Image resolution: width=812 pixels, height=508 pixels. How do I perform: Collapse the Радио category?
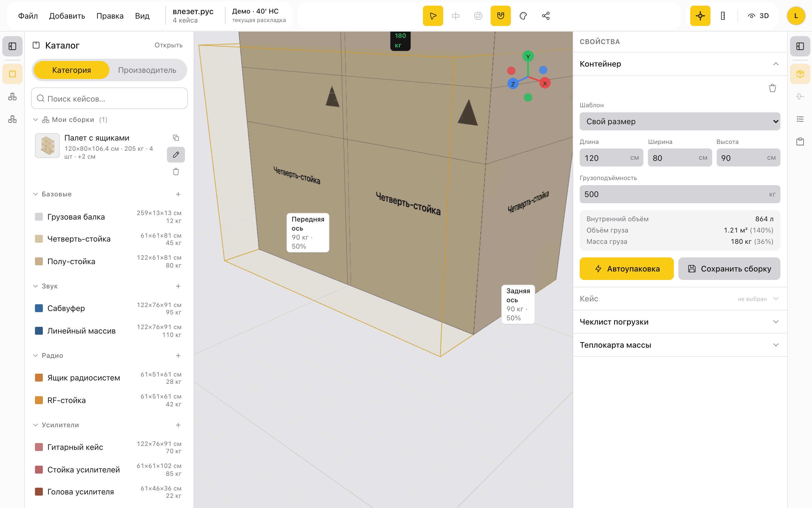[35, 356]
